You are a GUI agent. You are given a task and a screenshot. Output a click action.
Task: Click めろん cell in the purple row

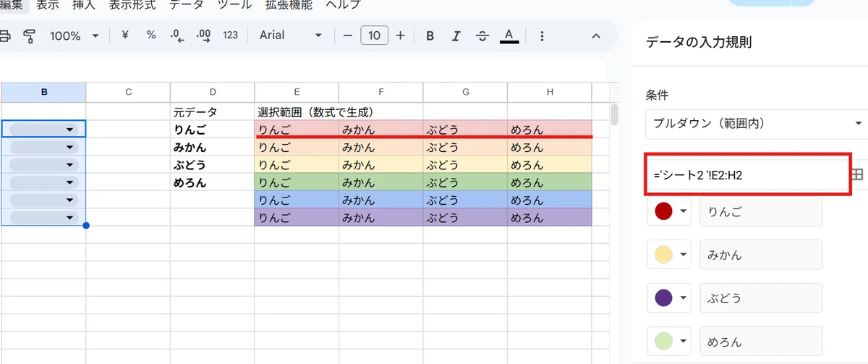click(x=550, y=217)
